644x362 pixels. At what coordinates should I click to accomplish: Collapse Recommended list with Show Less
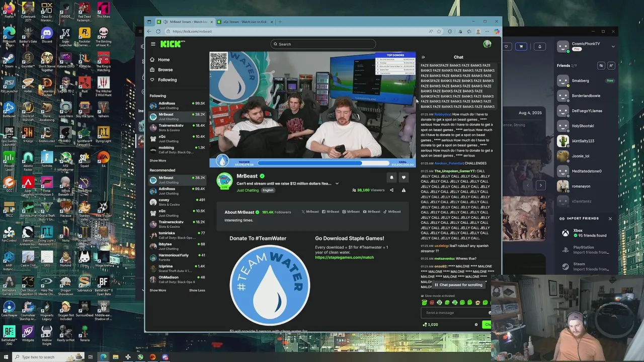tap(197, 290)
